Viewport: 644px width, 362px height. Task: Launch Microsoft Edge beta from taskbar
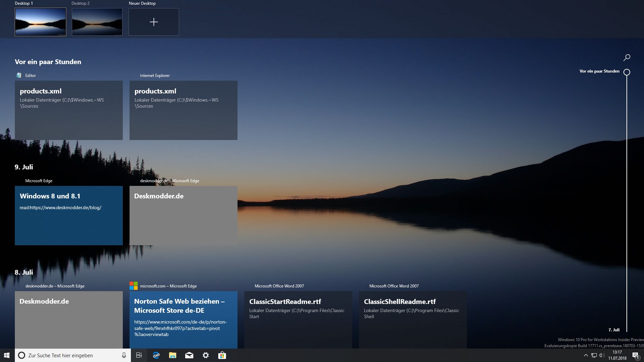(156, 355)
